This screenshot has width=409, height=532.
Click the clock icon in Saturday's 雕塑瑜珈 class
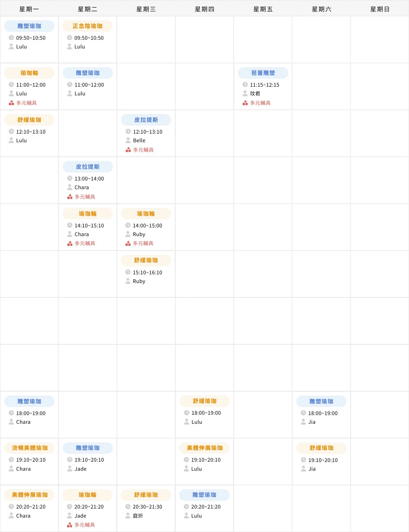(x=303, y=413)
